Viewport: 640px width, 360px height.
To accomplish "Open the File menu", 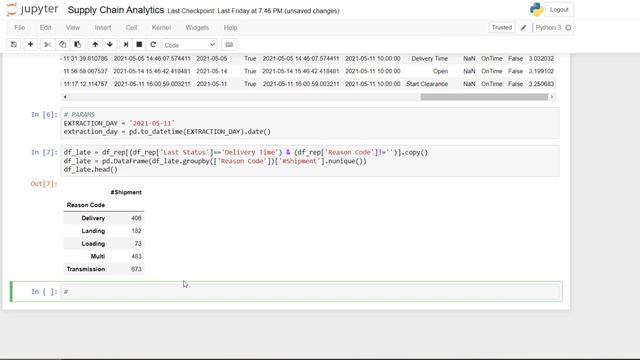I will click(x=20, y=28).
